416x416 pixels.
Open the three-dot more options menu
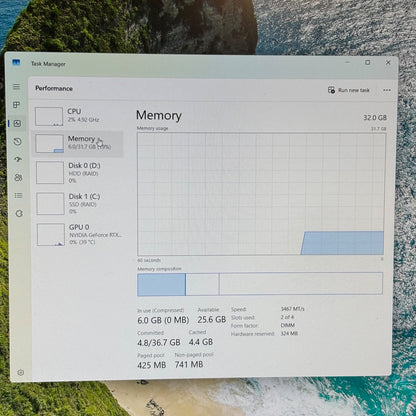tap(387, 90)
